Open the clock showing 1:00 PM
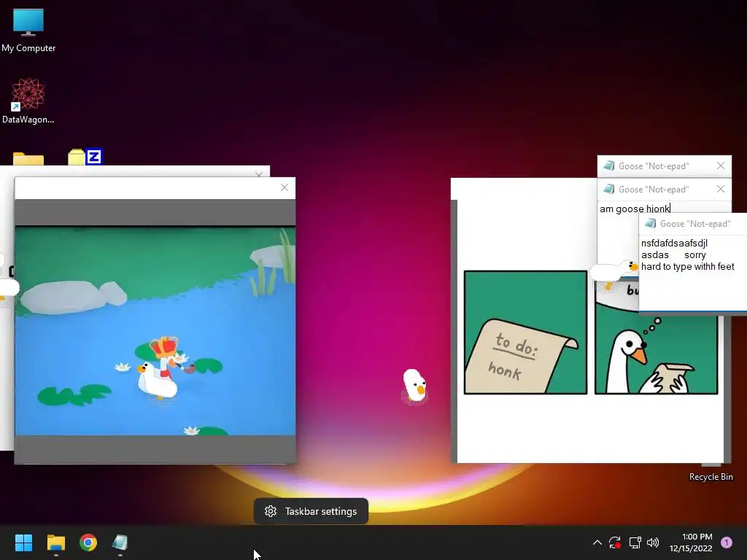Viewport: 747px width, 560px height. (x=691, y=542)
